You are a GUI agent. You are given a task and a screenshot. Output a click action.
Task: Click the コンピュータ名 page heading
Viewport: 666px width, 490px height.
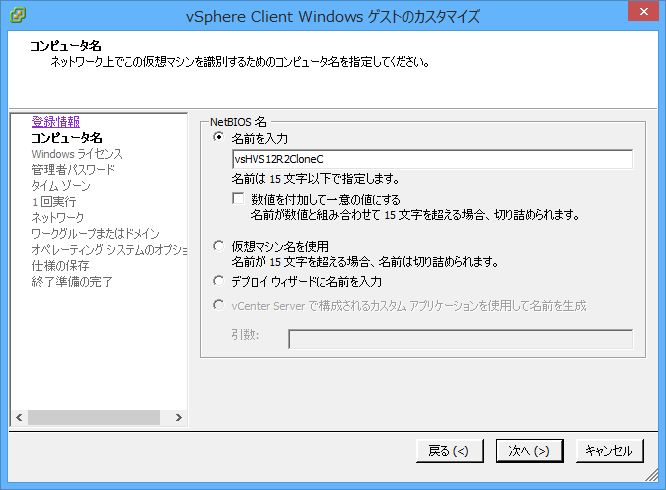pyautogui.click(x=66, y=46)
